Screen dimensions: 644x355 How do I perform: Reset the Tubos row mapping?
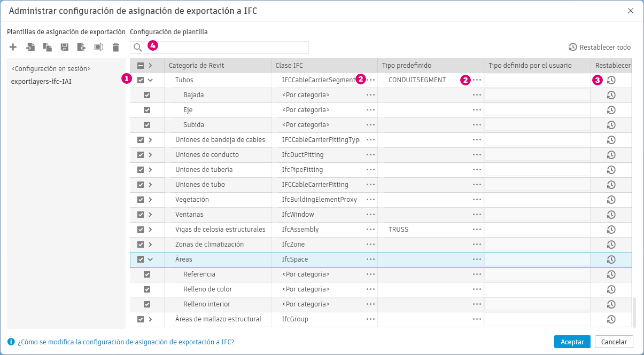click(611, 80)
